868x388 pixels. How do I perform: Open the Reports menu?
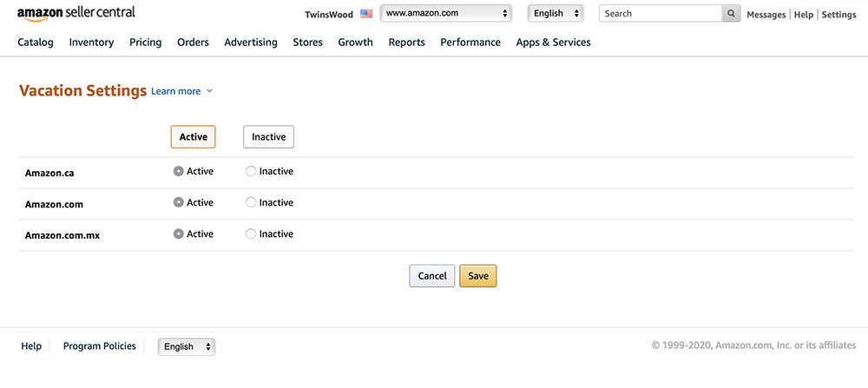click(x=406, y=42)
